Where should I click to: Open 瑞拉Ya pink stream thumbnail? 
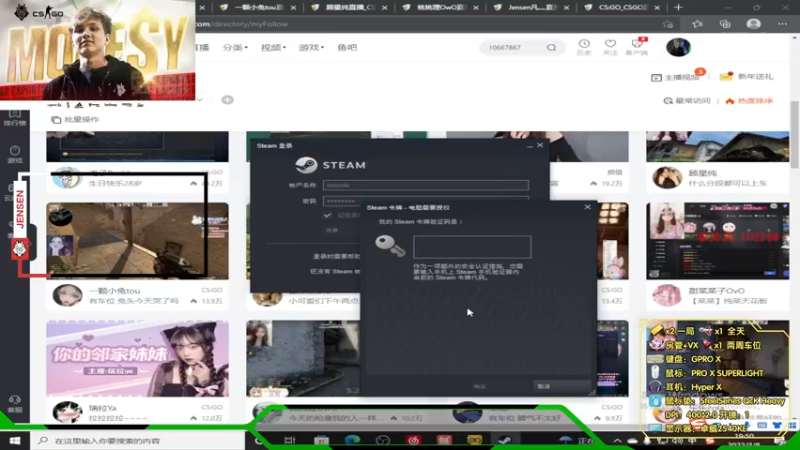pyautogui.click(x=137, y=359)
